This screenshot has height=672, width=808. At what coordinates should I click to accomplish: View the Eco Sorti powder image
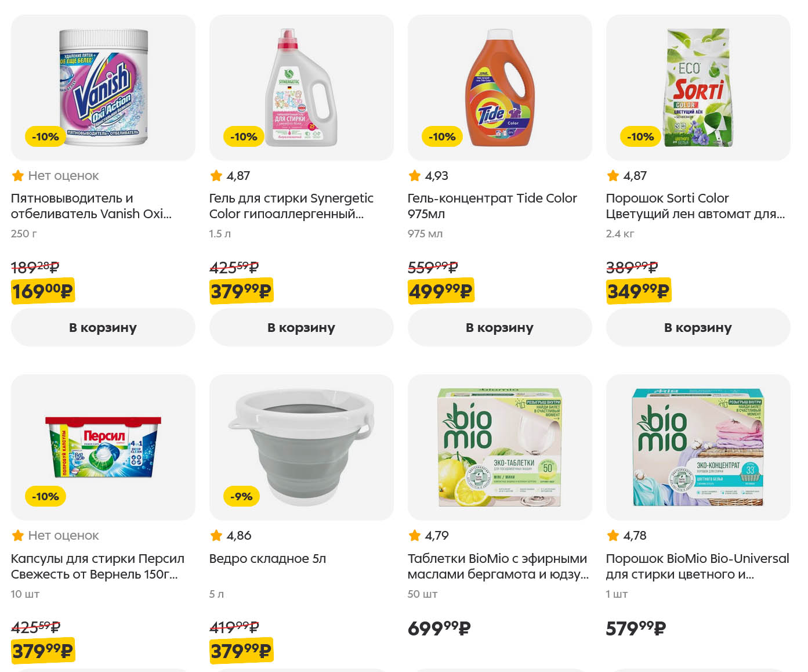[698, 88]
